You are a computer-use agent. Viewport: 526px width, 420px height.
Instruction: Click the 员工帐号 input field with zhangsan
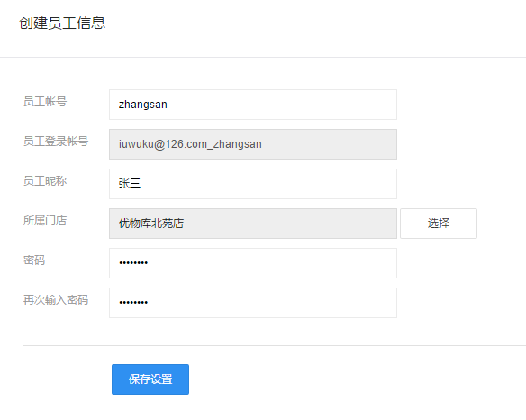pos(253,105)
